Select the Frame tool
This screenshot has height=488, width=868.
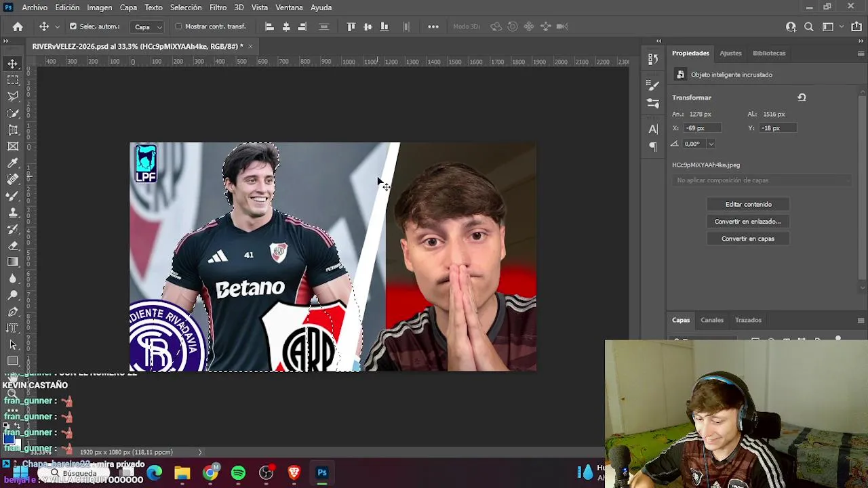pyautogui.click(x=13, y=146)
